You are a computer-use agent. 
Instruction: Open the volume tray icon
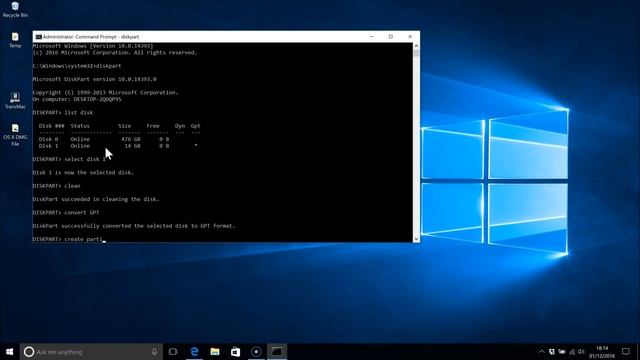click(582, 351)
